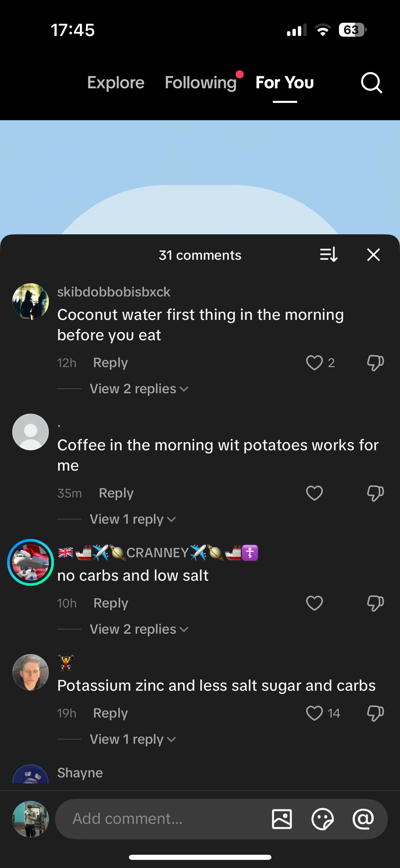The image size is (400, 868).
Task: Close the comments panel
Action: click(x=373, y=255)
